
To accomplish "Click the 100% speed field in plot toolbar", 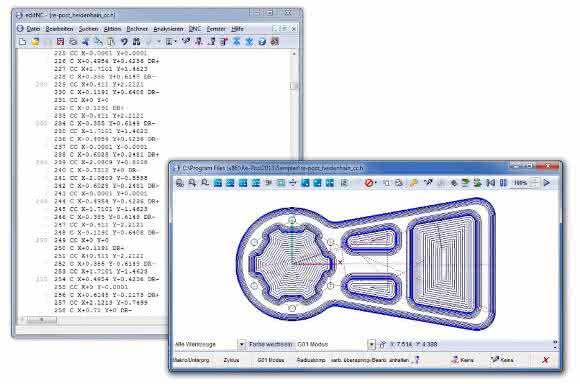I will click(x=520, y=183).
